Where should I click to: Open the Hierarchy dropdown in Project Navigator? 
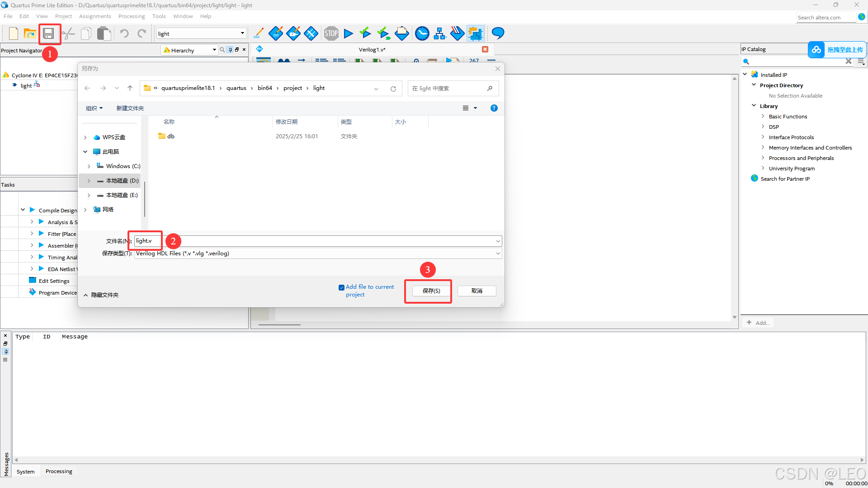tap(214, 50)
